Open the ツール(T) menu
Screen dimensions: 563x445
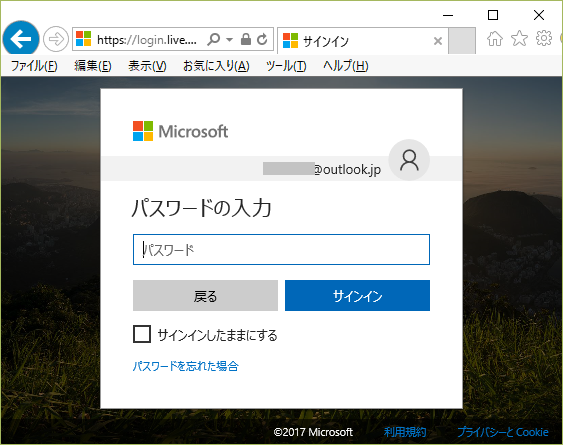[x=286, y=66]
